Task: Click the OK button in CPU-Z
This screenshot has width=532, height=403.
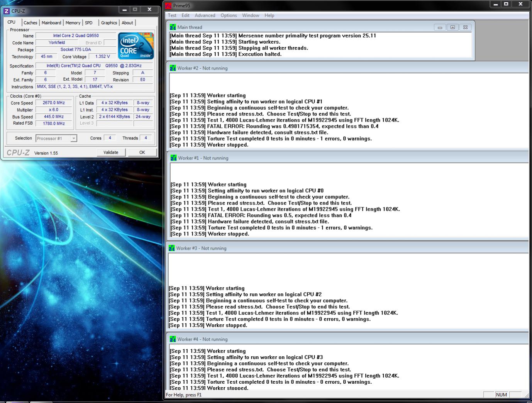Action: [x=142, y=152]
